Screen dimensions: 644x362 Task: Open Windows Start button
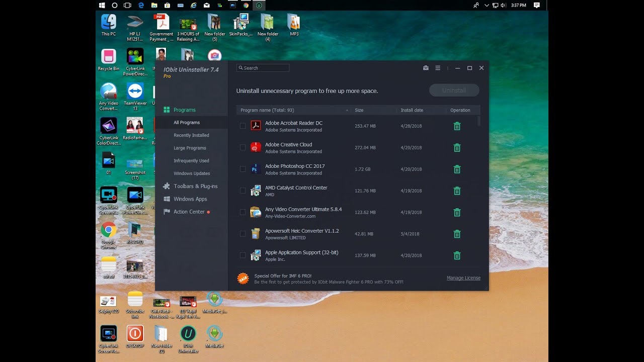[102, 5]
